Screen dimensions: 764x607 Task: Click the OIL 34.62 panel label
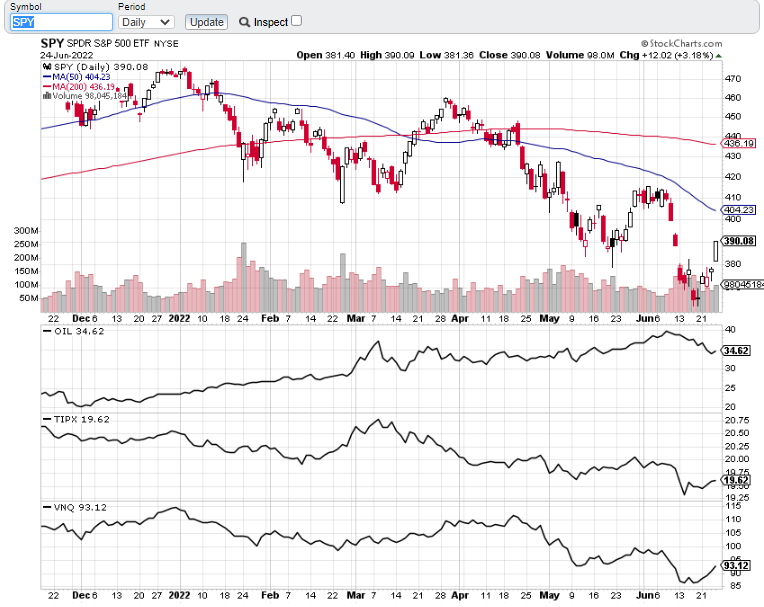coord(74,331)
